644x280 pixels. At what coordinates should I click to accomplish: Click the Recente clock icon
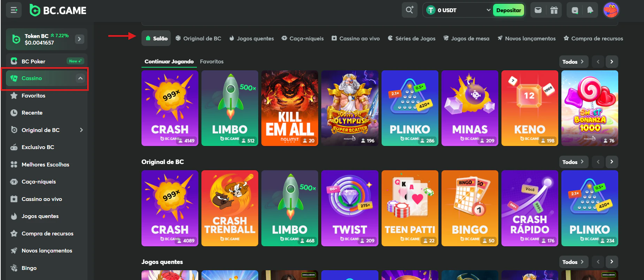point(14,113)
